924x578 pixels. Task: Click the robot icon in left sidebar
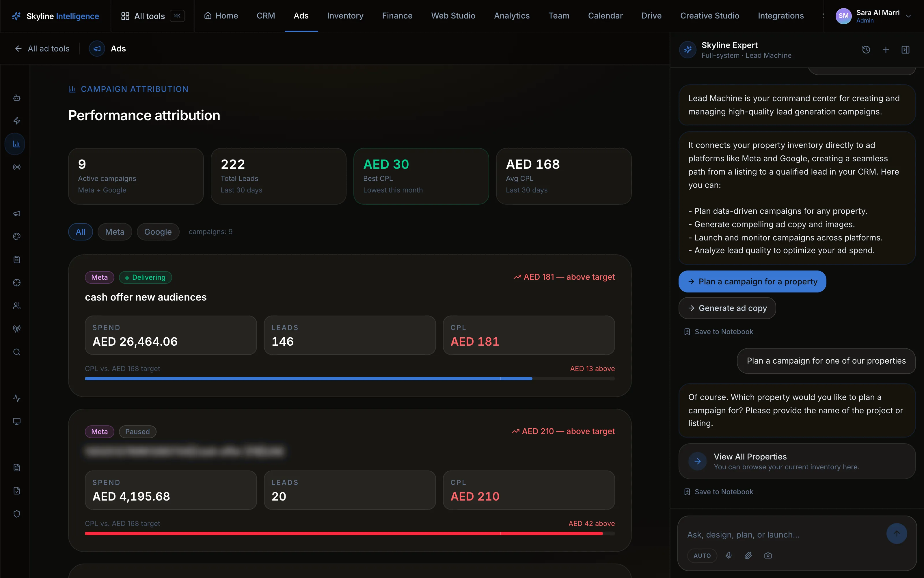click(16, 98)
